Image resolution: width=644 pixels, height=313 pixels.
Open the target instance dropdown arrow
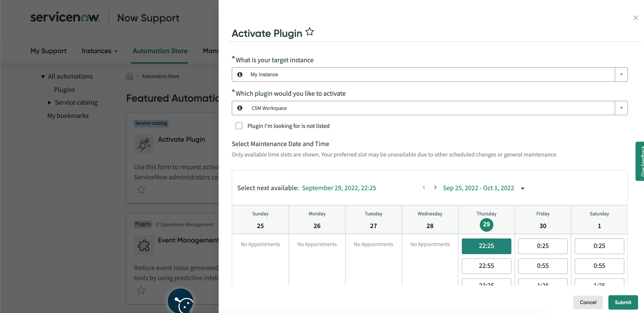click(x=621, y=75)
